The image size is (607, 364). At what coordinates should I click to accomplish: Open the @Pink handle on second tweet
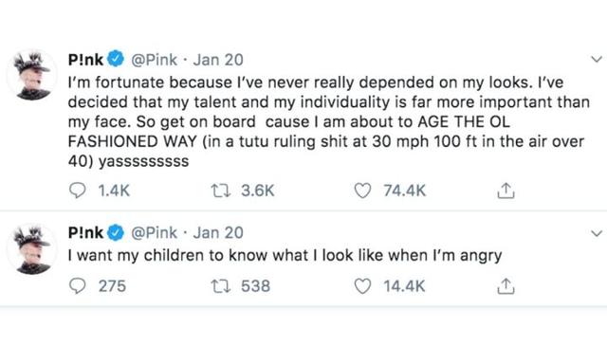(x=154, y=233)
